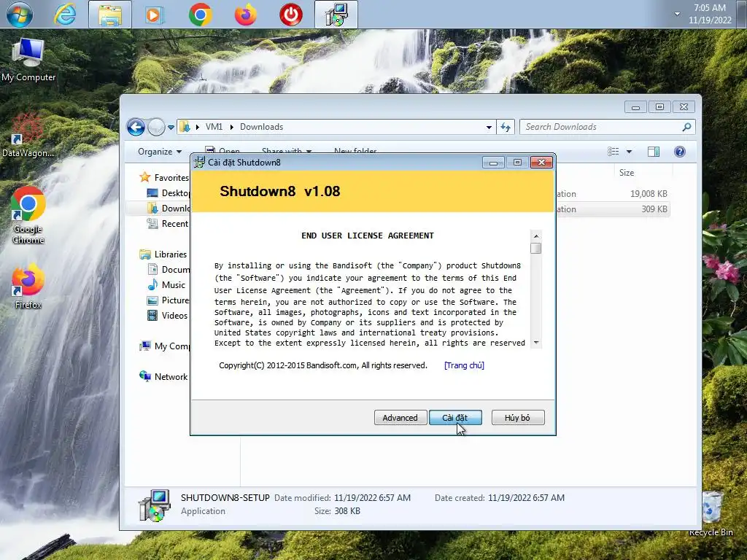This screenshot has width=747, height=560.
Task: Focus the Search Downloads field
Action: (602, 127)
